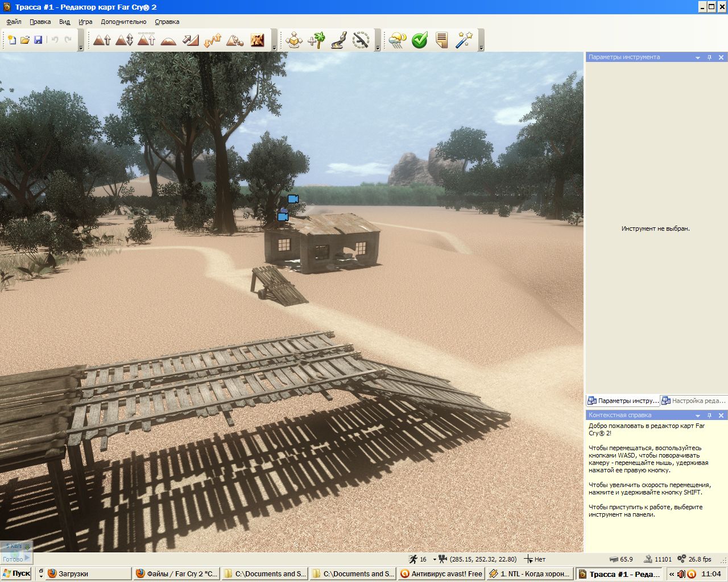The image size is (728, 582).
Task: Open the Параметры инструмента panel dropdown arrow
Action: coord(698,57)
